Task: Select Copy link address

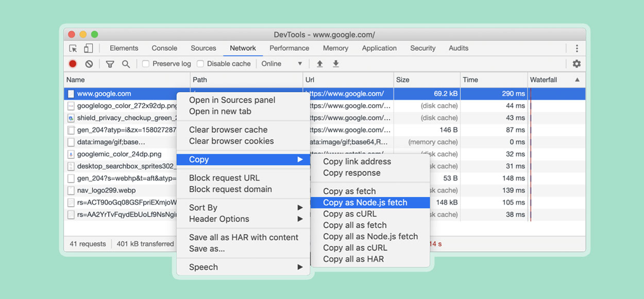Action: (x=357, y=161)
